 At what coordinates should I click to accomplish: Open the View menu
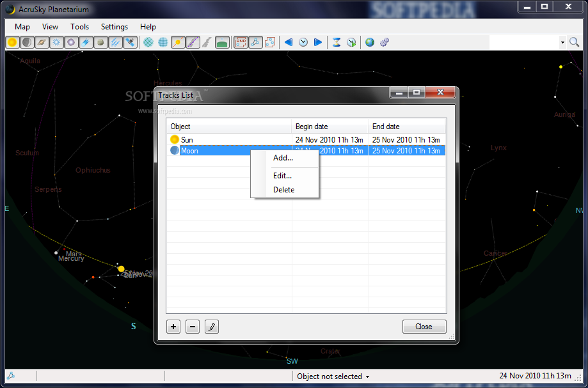(x=50, y=27)
